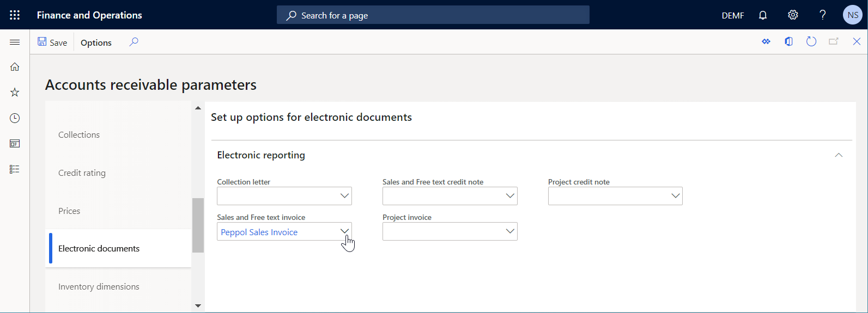Image resolution: width=868 pixels, height=313 pixels.
Task: Select the DEMF company picker
Action: (733, 15)
